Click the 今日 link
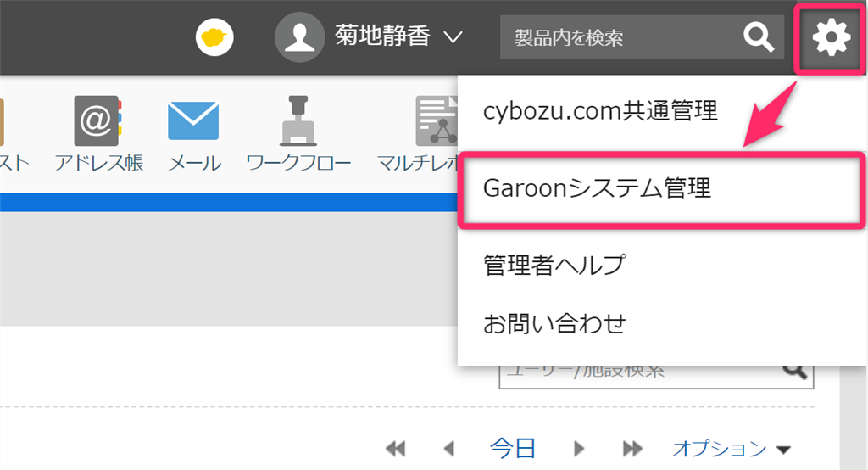The width and height of the screenshot is (868, 470). click(513, 449)
